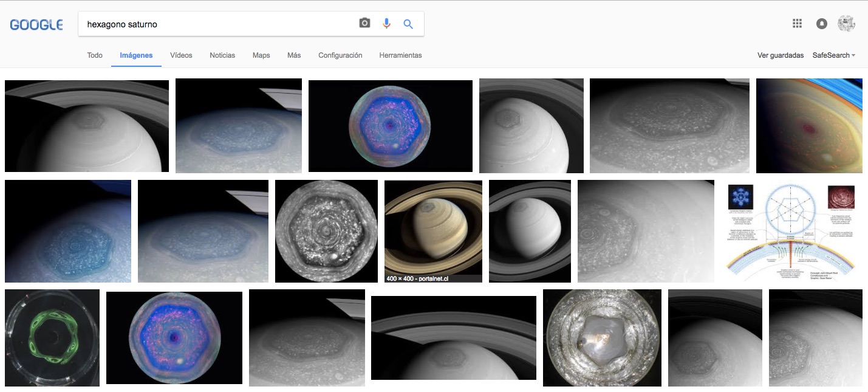The height and width of the screenshot is (392, 868).
Task: Switch to the Noticias tab
Action: [222, 55]
